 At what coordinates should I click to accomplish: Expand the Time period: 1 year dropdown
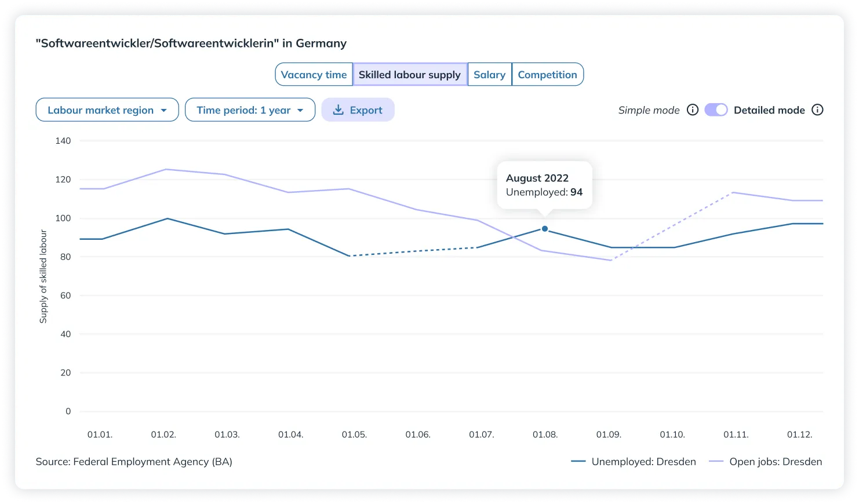pyautogui.click(x=250, y=110)
